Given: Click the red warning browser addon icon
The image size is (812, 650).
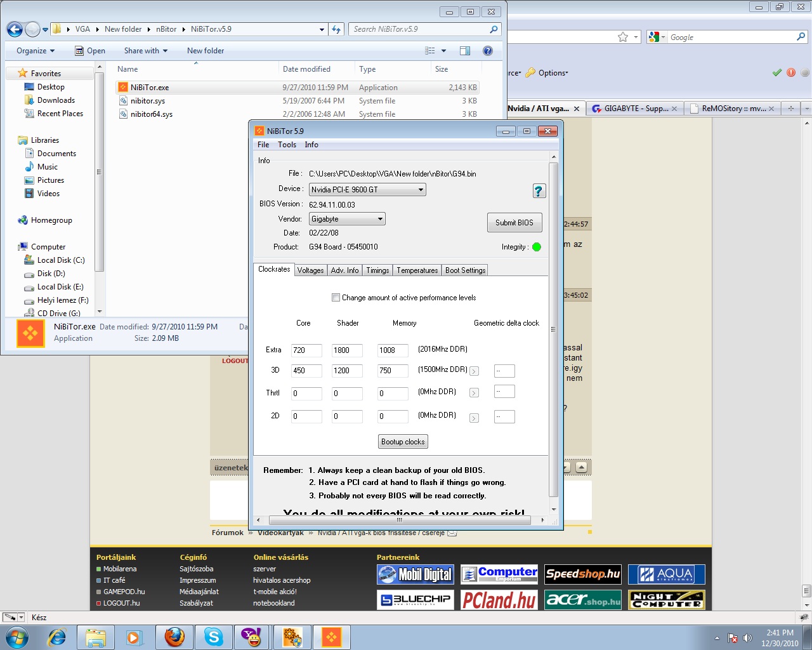Looking at the screenshot, I should coord(791,72).
